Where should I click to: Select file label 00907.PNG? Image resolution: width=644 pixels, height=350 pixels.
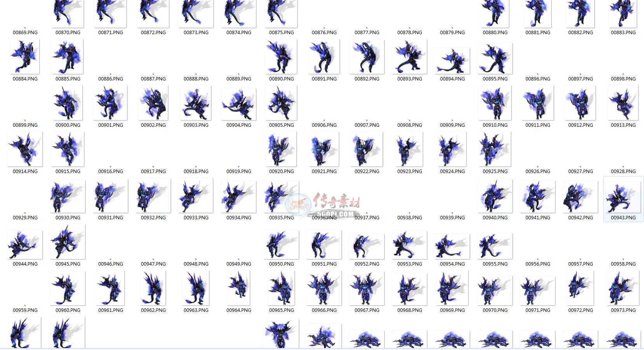(x=367, y=125)
